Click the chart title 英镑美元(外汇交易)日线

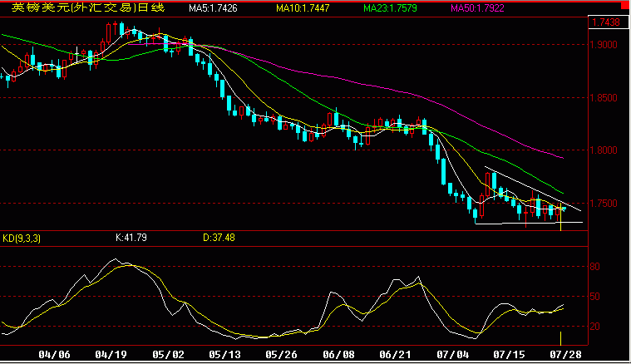88,7
